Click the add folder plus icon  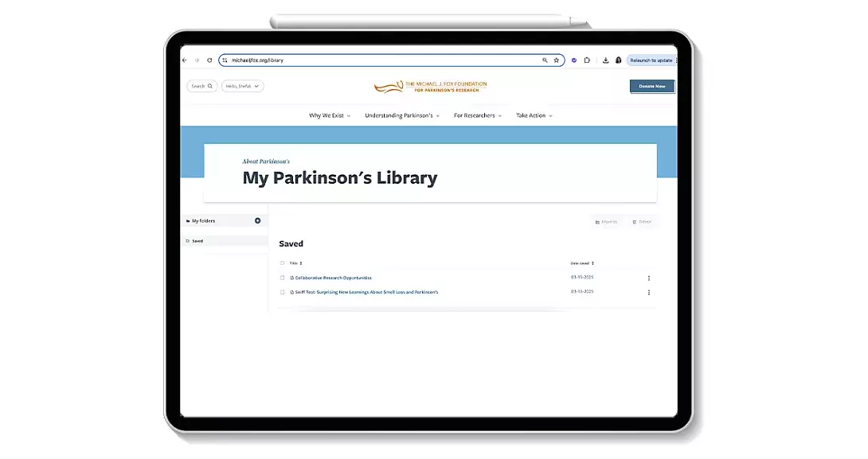tap(257, 220)
